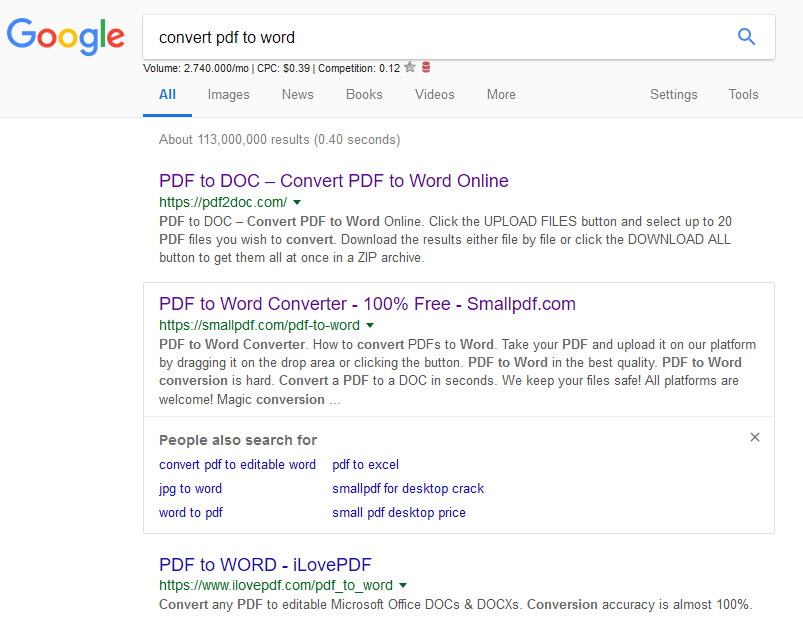This screenshot has height=624, width=803.
Task: Click inside the search query field
Action: coord(400,36)
